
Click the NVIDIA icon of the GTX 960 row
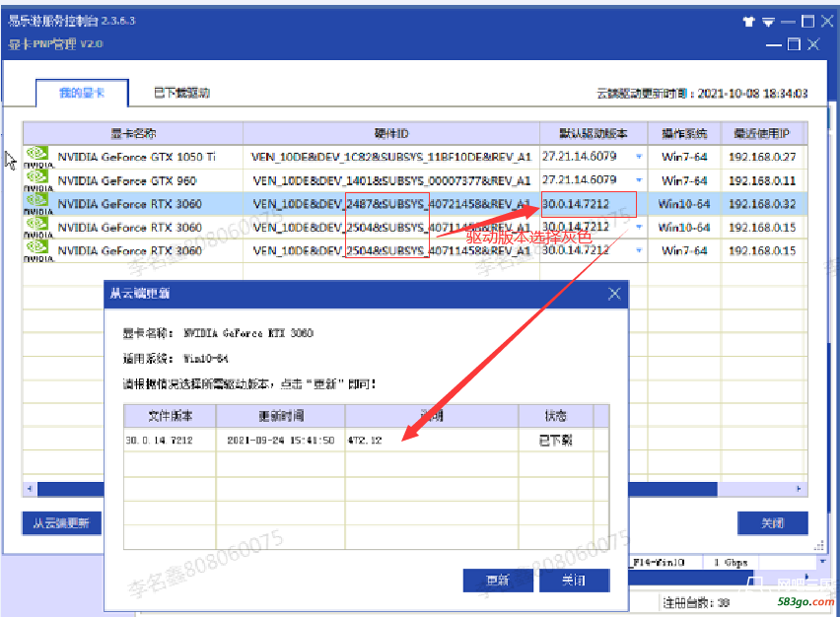(x=38, y=180)
